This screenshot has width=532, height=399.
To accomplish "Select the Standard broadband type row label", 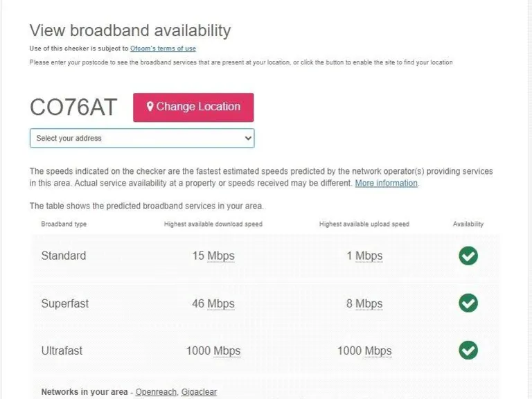I will [x=64, y=256].
